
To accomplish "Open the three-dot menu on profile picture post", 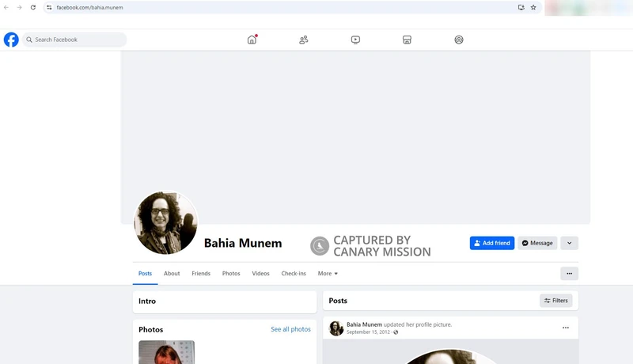I will (566, 328).
